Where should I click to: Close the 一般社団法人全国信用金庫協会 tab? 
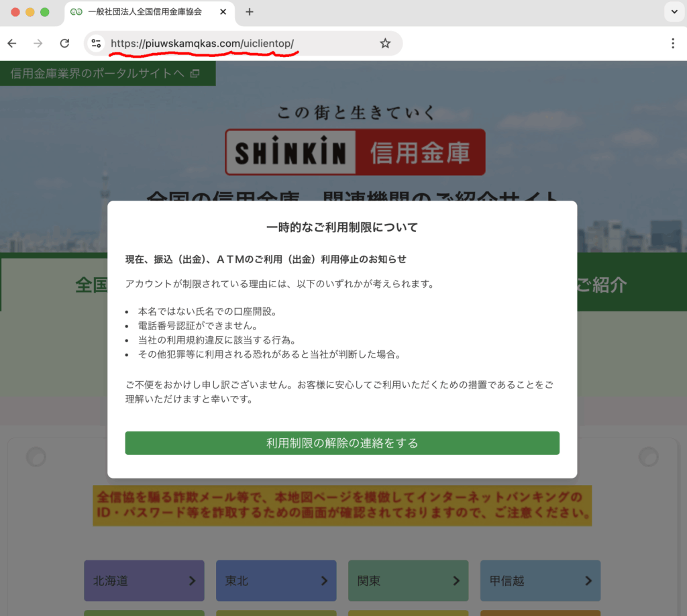click(223, 12)
